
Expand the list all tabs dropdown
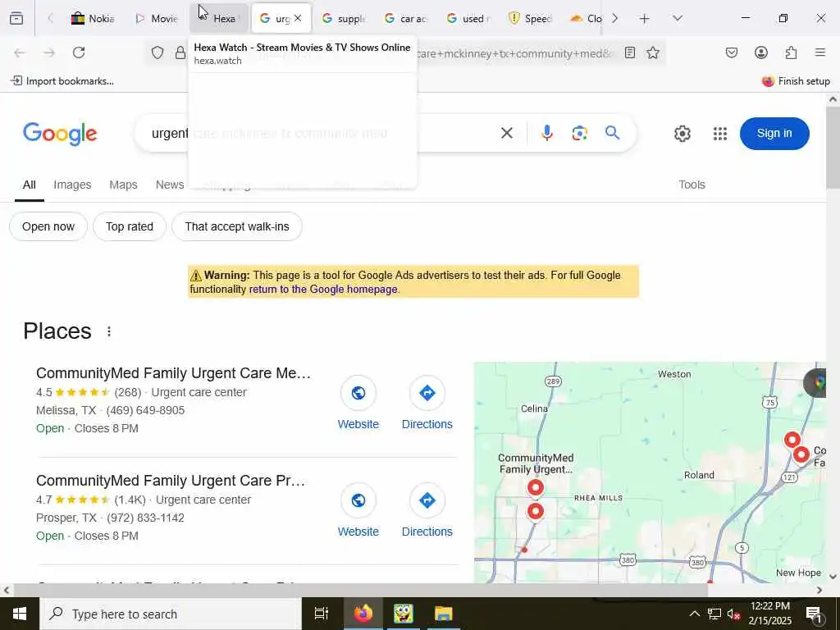(x=678, y=18)
